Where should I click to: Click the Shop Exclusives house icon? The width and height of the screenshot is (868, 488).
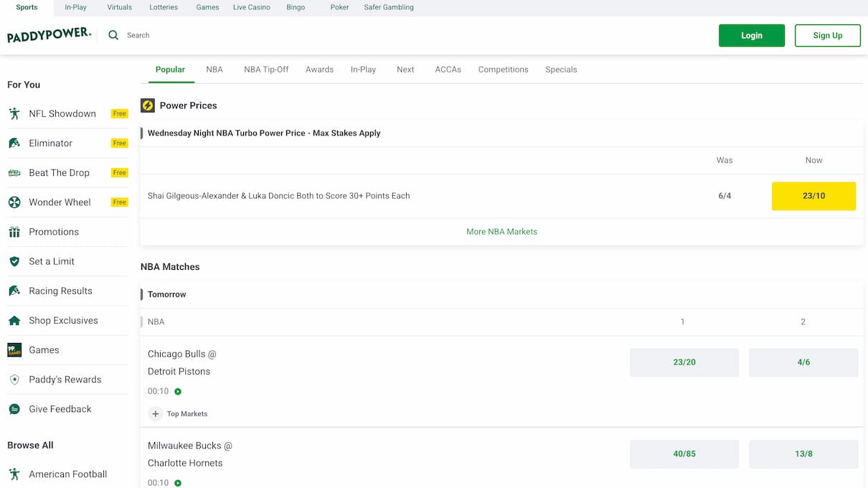point(14,320)
